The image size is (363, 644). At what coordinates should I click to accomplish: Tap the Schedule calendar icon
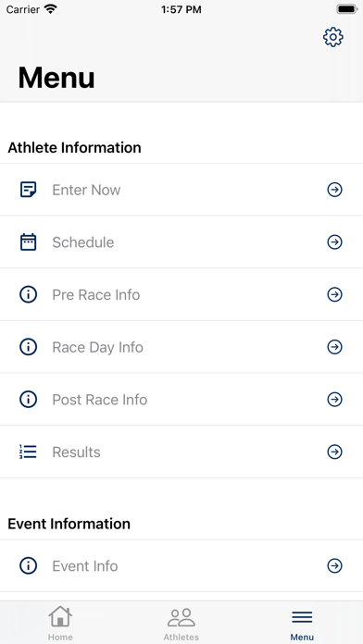point(29,242)
